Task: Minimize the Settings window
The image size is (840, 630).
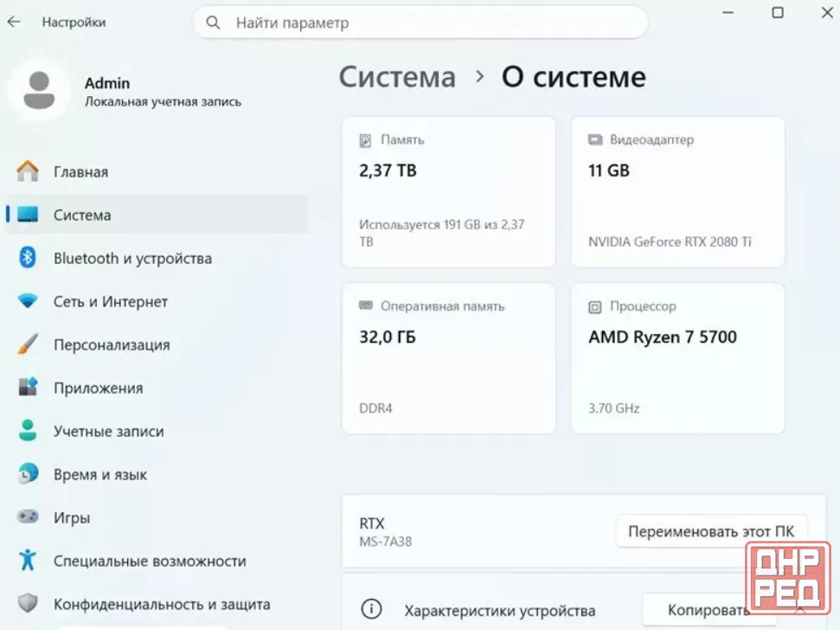Action: (x=728, y=12)
